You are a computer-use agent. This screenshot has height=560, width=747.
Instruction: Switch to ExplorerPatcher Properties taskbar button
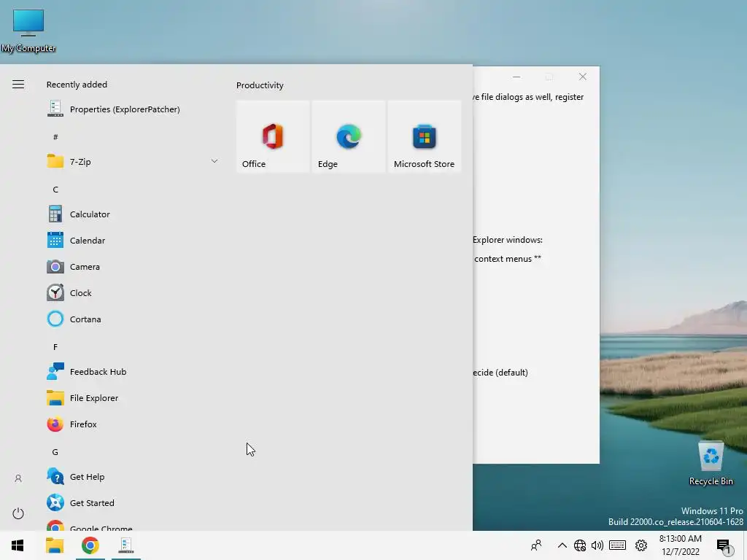tap(126, 545)
